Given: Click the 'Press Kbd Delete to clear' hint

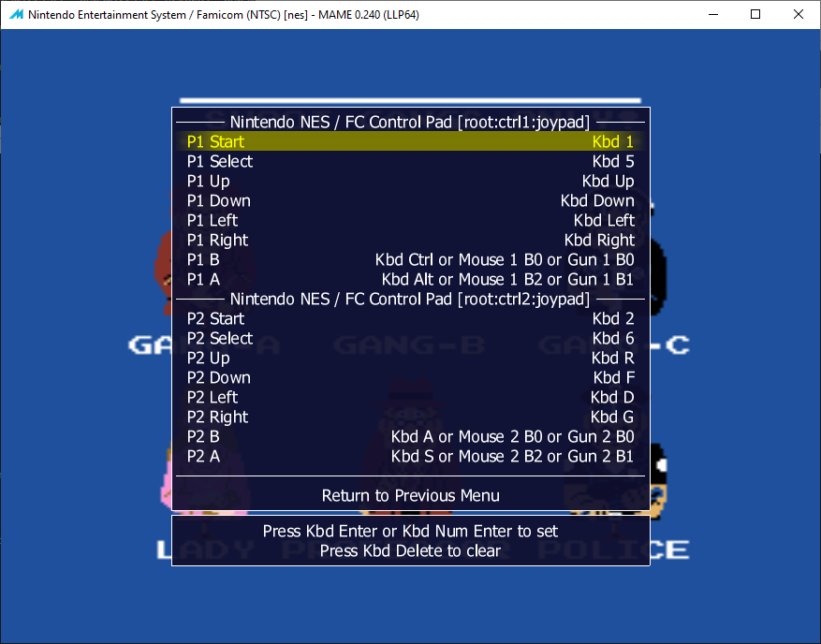Looking at the screenshot, I should 410,550.
